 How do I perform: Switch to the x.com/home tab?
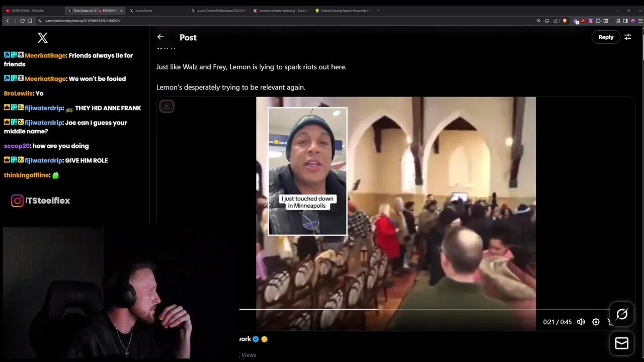tap(157, 10)
